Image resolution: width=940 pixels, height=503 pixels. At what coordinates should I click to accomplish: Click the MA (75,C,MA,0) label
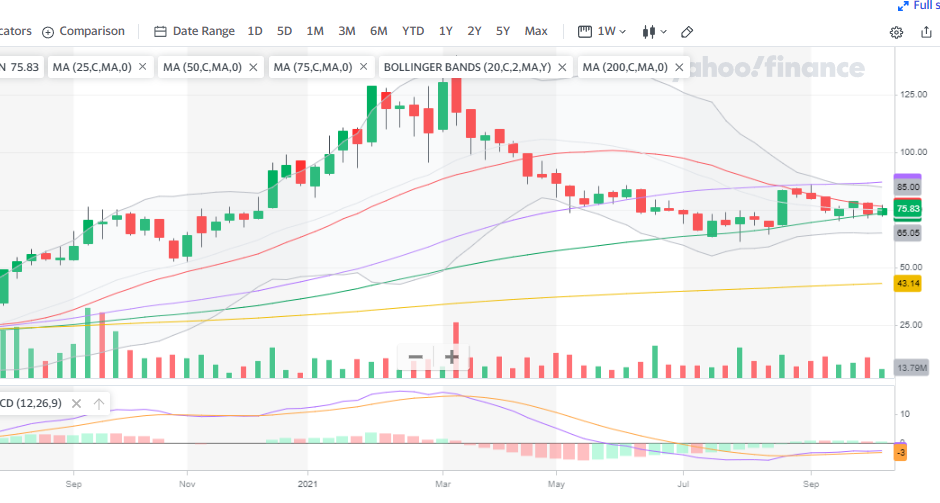[x=312, y=67]
